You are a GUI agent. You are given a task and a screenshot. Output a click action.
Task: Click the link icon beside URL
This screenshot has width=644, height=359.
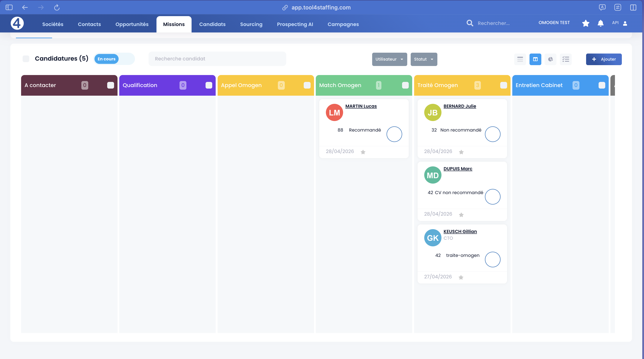coord(285,8)
